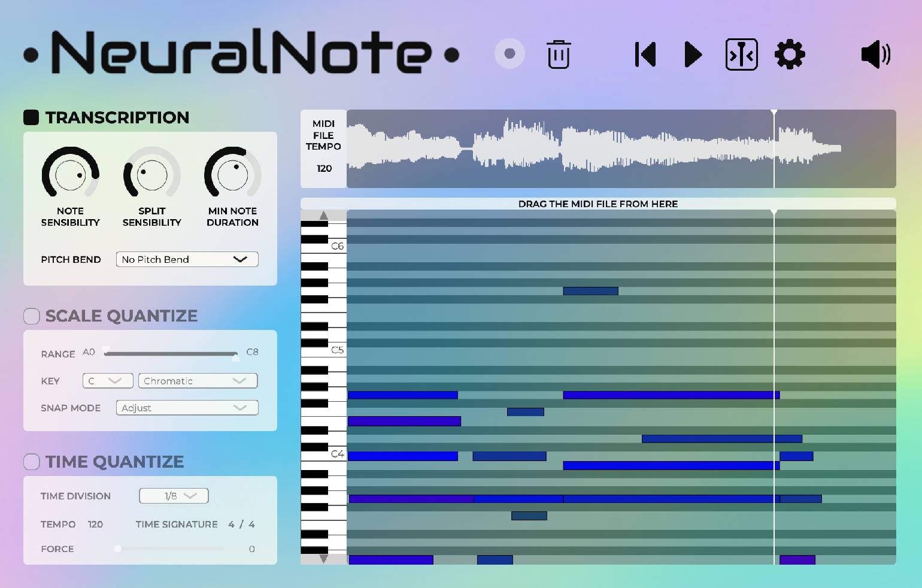The image size is (922, 588).
Task: Enable the Scale Quantize checkbox
Action: (31, 316)
